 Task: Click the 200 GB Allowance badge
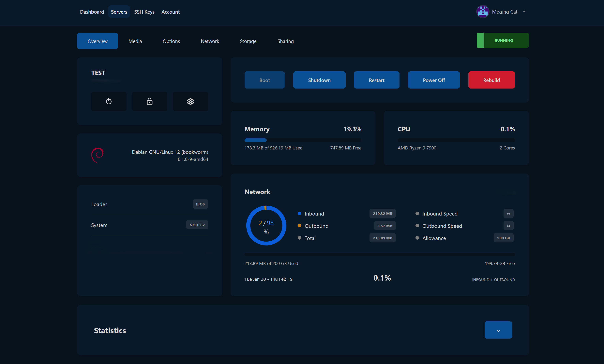click(504, 238)
